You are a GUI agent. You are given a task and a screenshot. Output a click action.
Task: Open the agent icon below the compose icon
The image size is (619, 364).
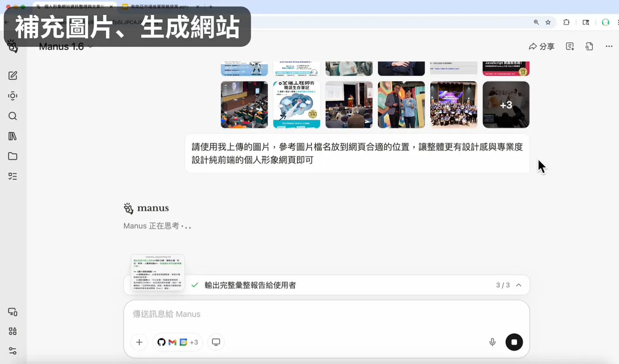point(13,96)
